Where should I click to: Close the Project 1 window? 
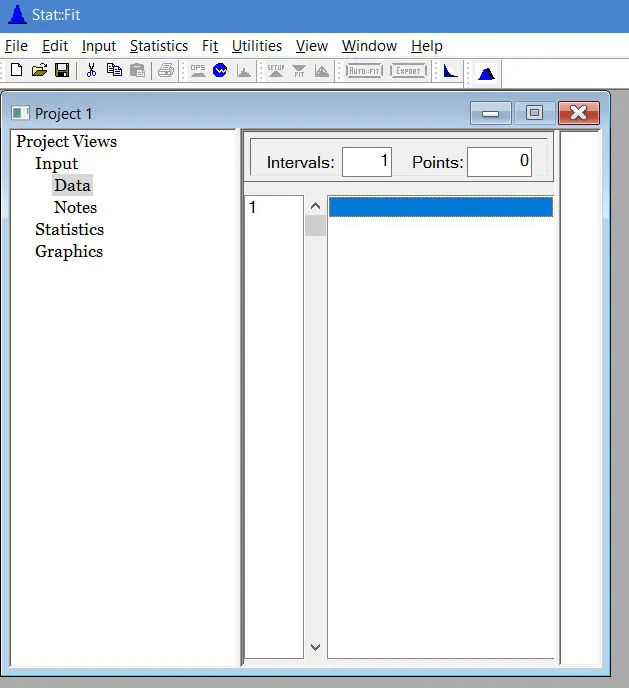[x=579, y=113]
